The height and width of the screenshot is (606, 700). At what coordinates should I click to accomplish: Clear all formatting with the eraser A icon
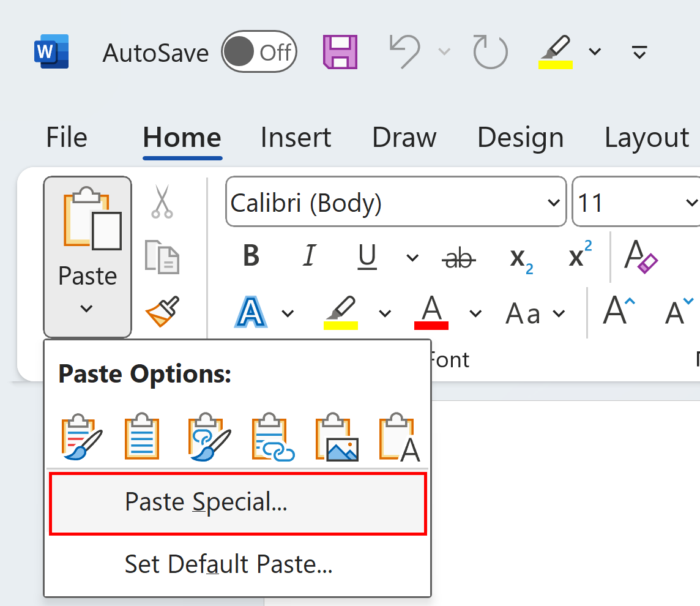coord(640,256)
